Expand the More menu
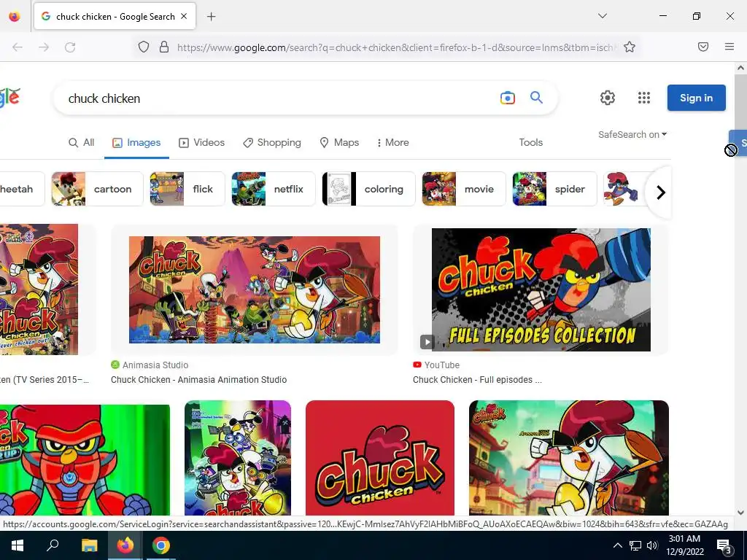This screenshot has width=747, height=560. (x=393, y=142)
